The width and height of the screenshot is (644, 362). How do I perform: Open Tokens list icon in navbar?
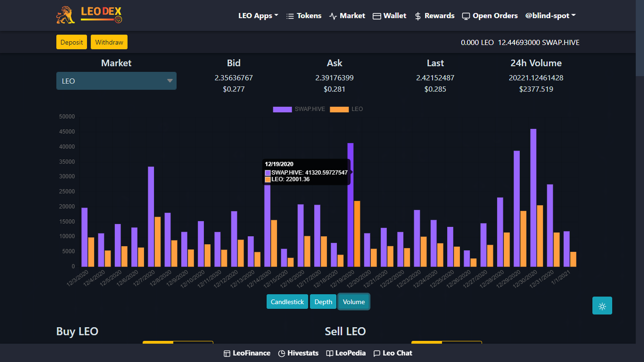[290, 16]
